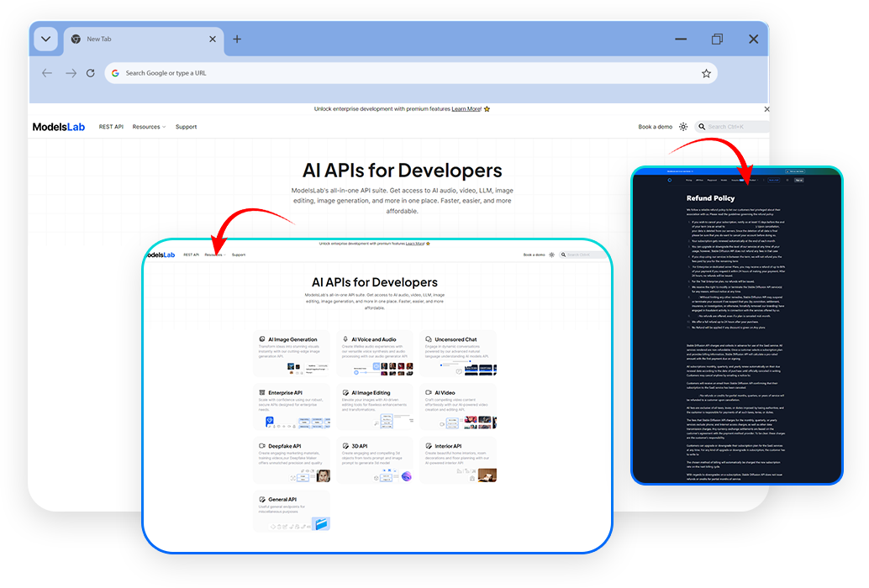Open the blue folder image in the General API card
Screen dimensions: 869x588
coord(321,523)
